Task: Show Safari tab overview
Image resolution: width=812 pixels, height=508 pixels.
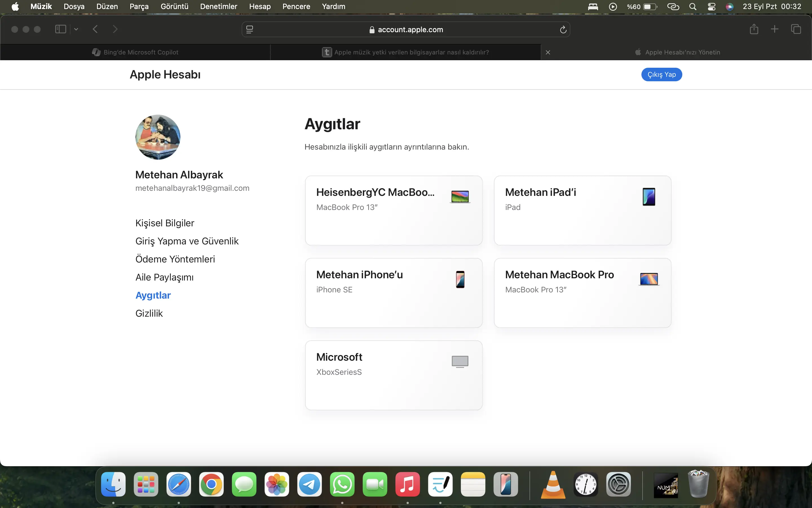Action: [796, 29]
